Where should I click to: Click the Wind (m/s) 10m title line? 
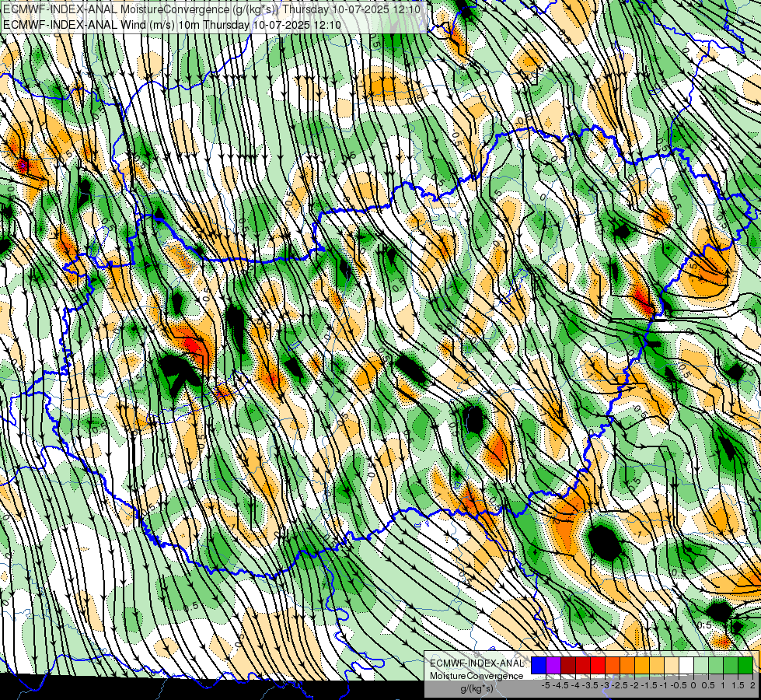[172, 25]
